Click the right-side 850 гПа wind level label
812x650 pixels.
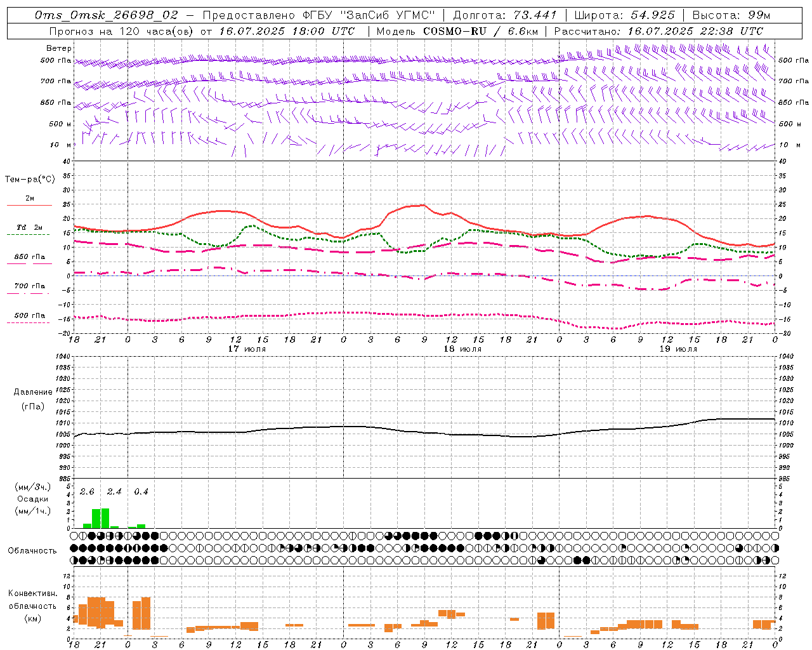(794, 102)
